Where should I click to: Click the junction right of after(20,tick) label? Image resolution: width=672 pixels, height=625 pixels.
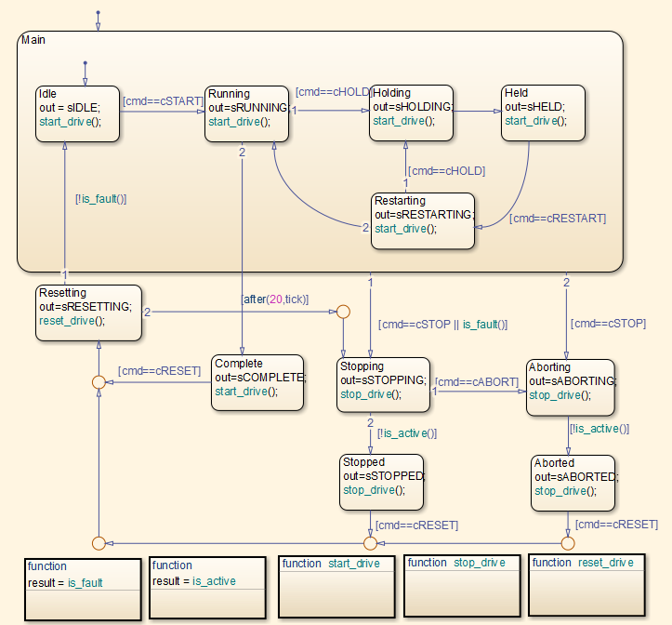[x=342, y=312]
